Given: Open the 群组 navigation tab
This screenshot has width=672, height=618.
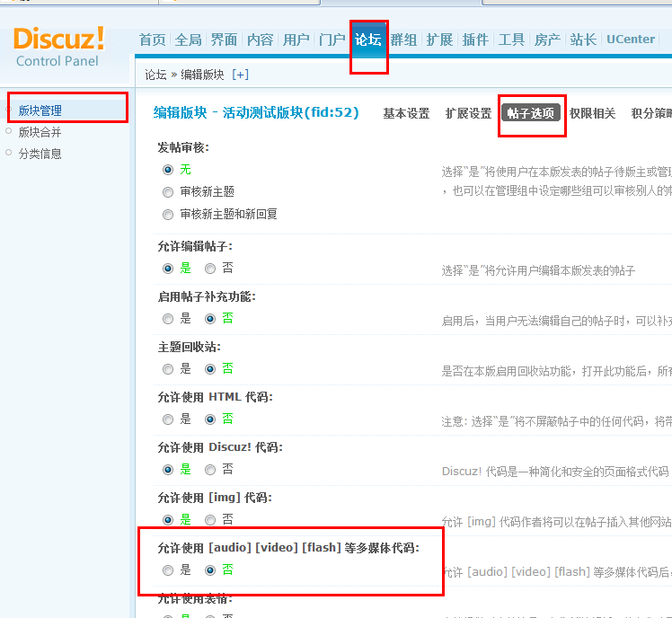Looking at the screenshot, I should (403, 40).
